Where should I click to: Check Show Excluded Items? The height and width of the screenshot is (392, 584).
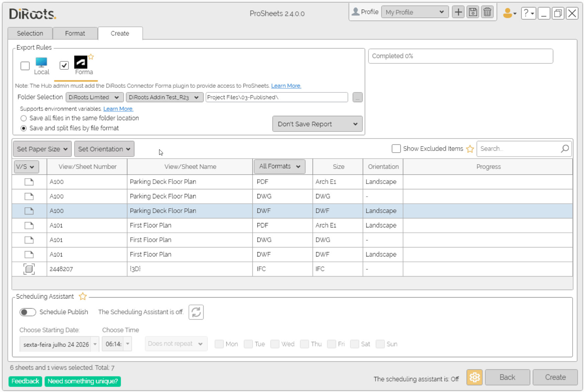(x=396, y=149)
